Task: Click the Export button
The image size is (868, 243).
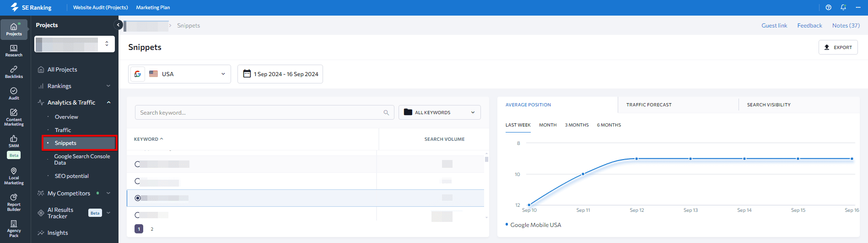Action: point(838,47)
